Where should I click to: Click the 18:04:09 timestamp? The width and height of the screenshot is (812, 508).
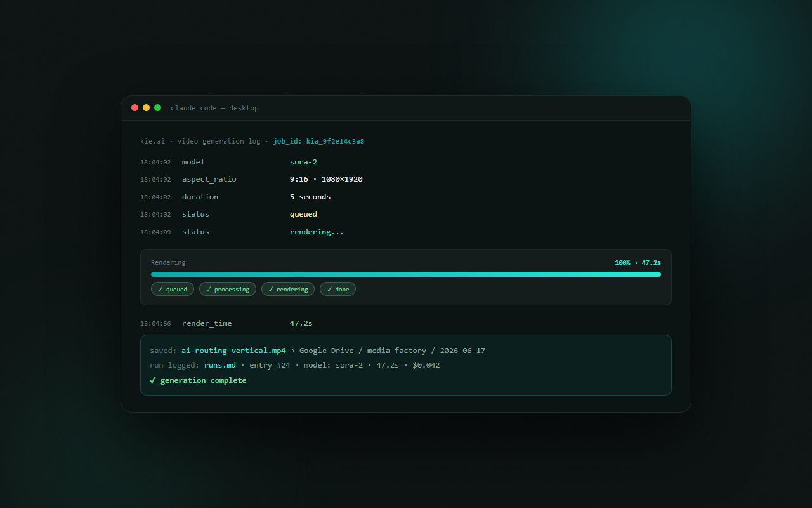155,232
